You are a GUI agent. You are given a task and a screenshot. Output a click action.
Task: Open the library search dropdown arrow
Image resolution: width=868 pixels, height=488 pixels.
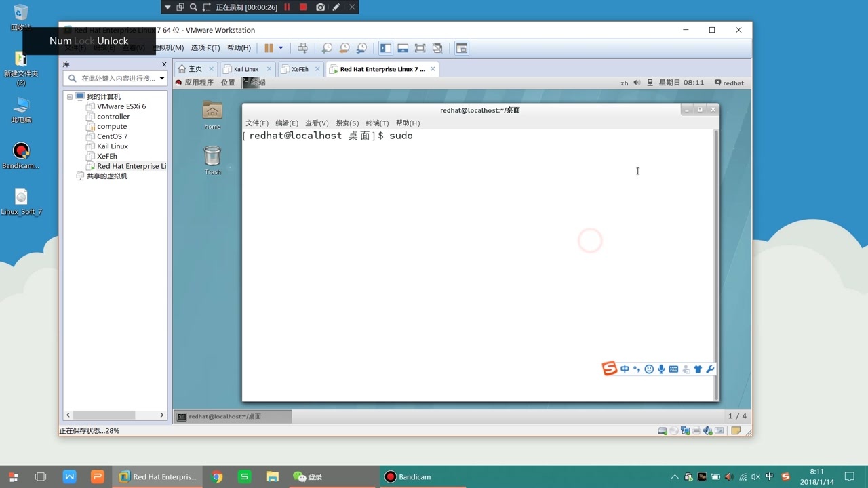click(162, 79)
